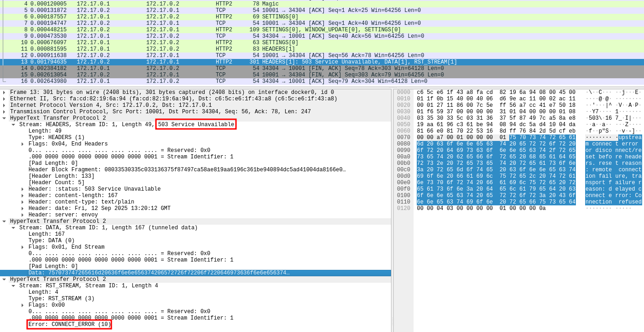
Task: Expand the Ethernet II section
Action: (x=4, y=99)
